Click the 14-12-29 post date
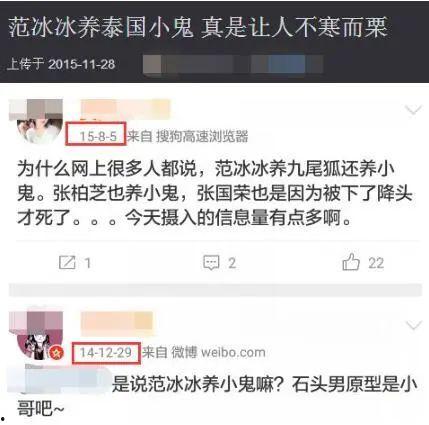This screenshot has width=429, height=425. pyautogui.click(x=106, y=352)
